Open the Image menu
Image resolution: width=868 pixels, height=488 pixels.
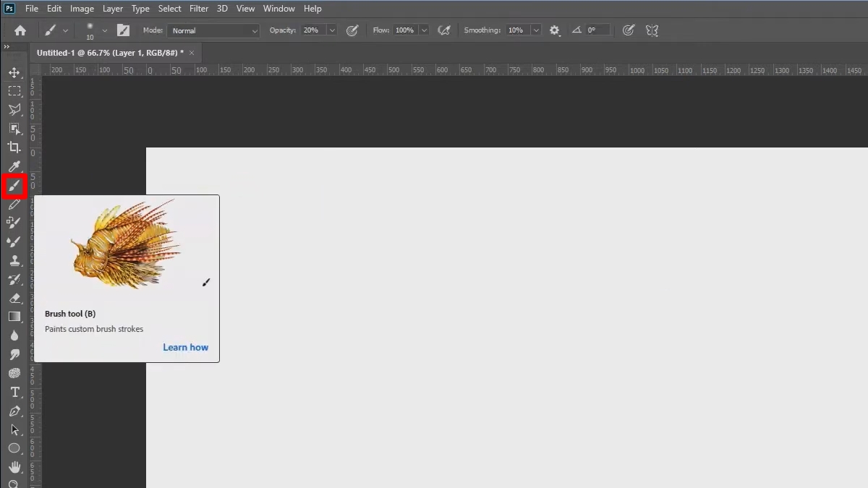82,9
